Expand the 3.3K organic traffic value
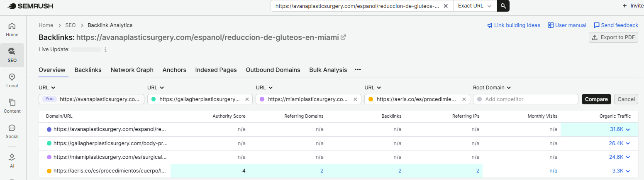The image size is (644, 180). pos(621,170)
